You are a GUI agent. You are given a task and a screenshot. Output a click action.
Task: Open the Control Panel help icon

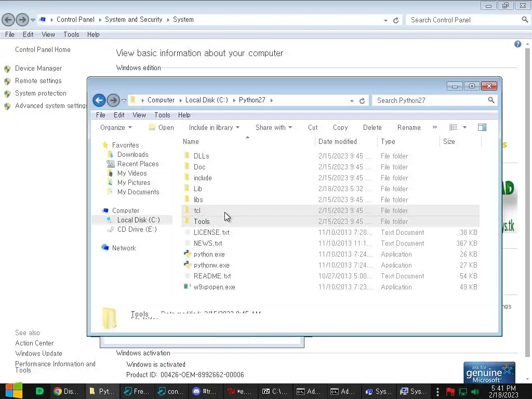pos(517,44)
